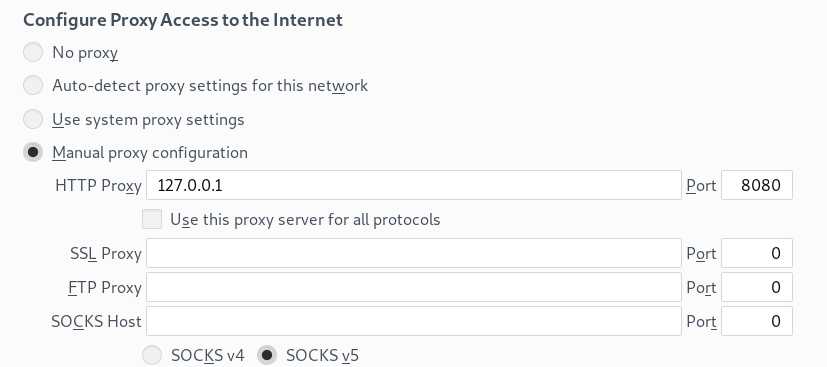Enable Use this proxy server for all protocols
Screen dimensions: 827x367
(x=152, y=219)
